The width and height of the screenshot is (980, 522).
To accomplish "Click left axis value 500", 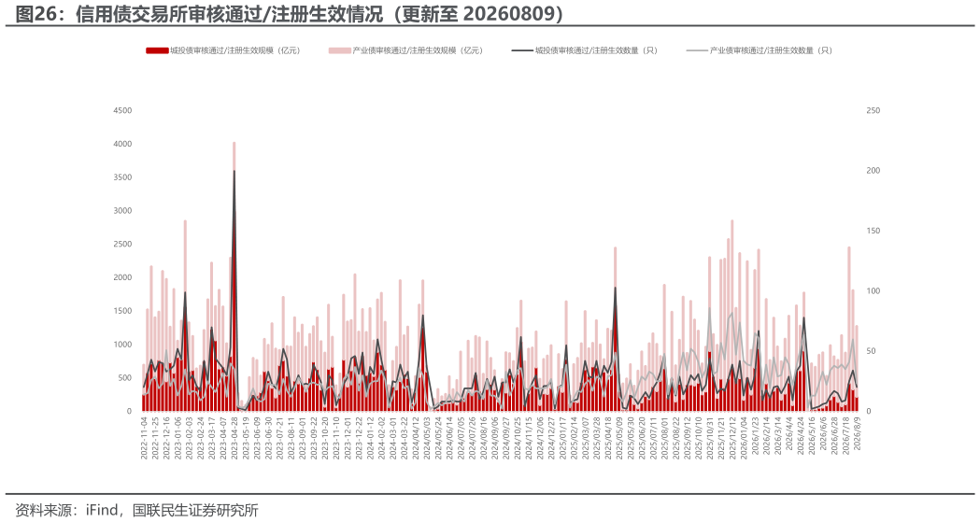I will pyautogui.click(x=125, y=378).
